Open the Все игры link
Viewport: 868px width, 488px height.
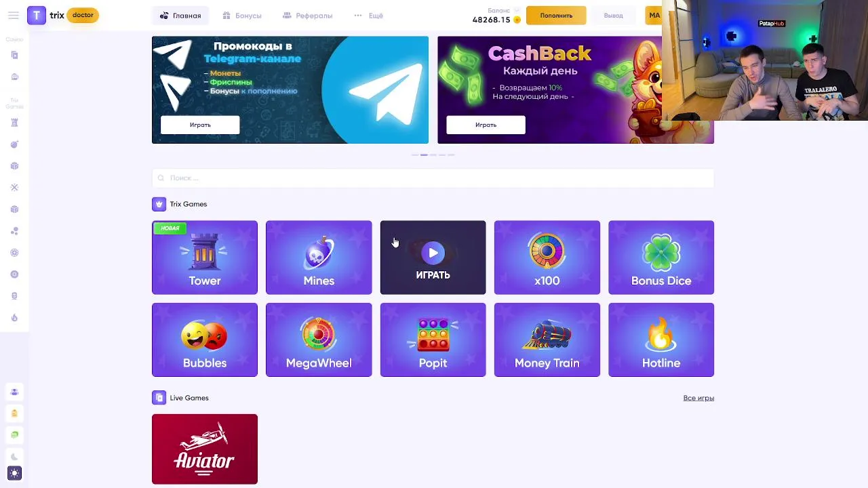click(698, 398)
